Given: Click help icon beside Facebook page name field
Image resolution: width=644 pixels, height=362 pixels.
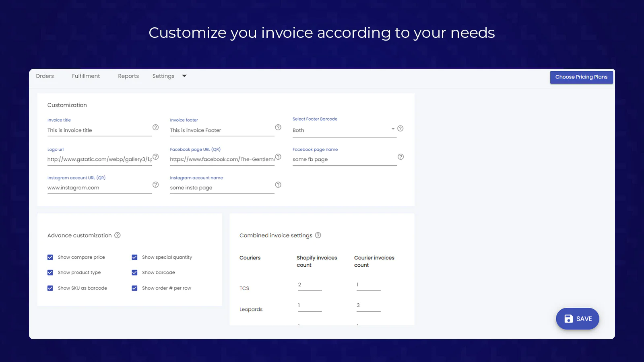Looking at the screenshot, I should point(400,157).
